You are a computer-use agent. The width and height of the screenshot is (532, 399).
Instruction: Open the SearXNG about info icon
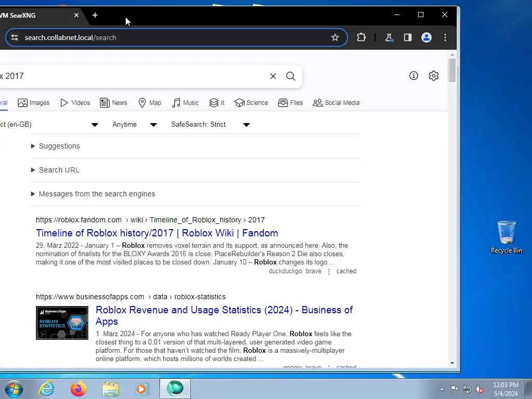(414, 76)
